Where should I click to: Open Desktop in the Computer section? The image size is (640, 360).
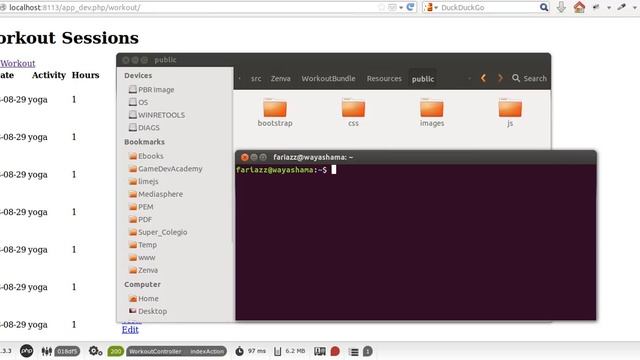coord(148,311)
